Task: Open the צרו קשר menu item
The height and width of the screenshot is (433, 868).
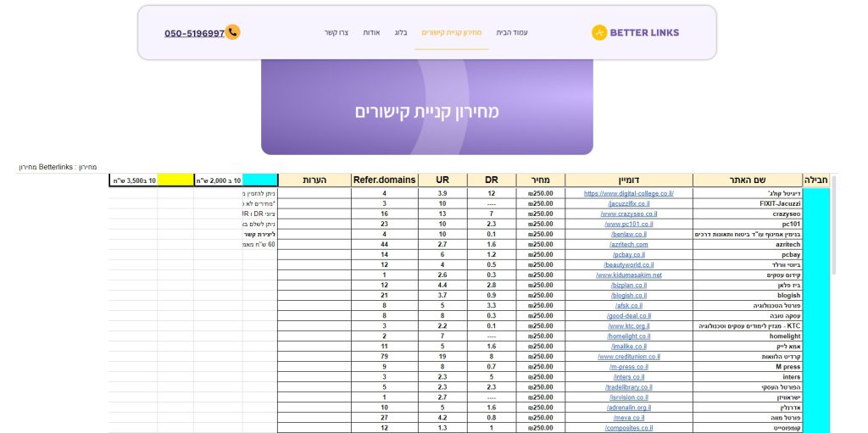Action: pyautogui.click(x=336, y=33)
